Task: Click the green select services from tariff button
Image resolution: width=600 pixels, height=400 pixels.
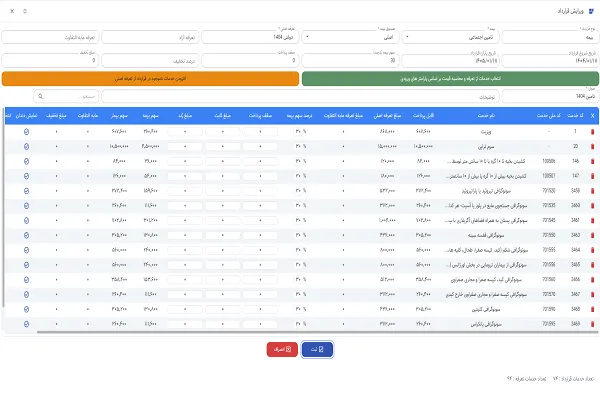Action: 450,78
